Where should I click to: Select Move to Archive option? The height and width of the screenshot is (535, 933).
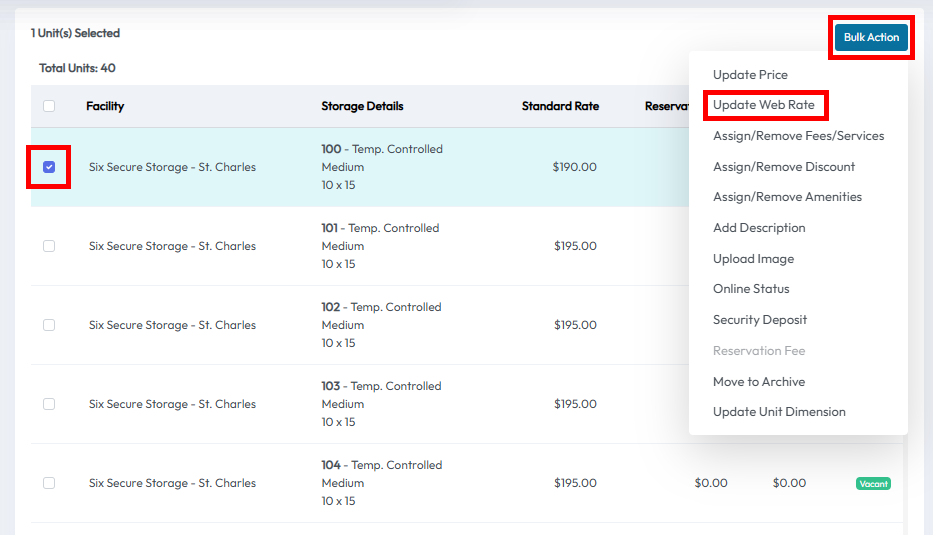pos(758,382)
